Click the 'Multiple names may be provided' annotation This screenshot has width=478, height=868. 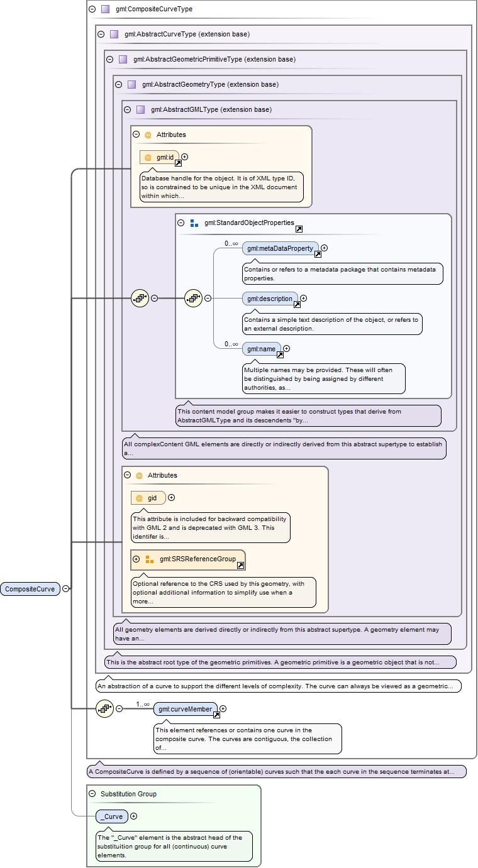[323, 378]
